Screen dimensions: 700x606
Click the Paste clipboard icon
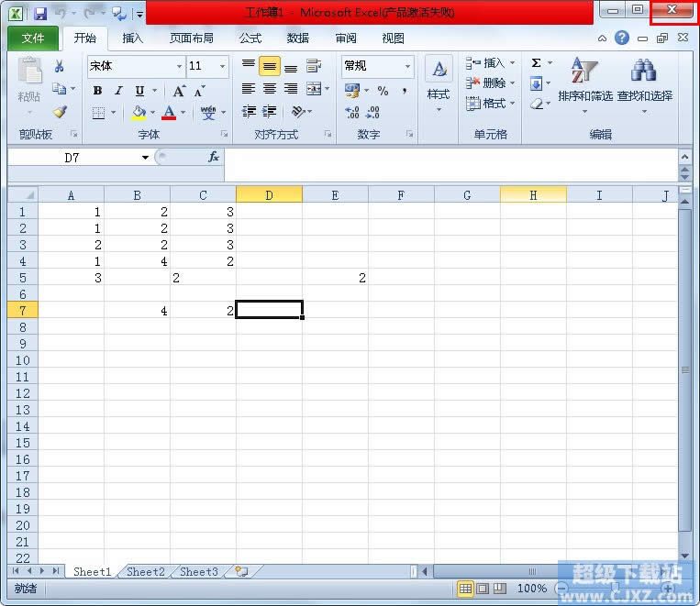[29, 72]
